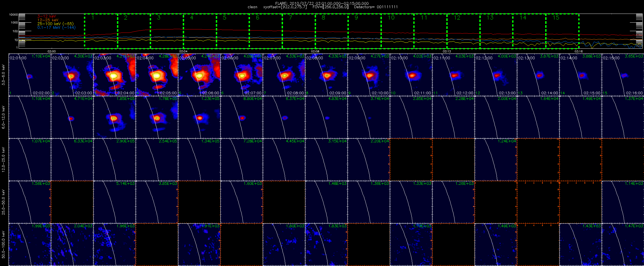Click the '50.0-100.0 keV' row label
Image resolution: width=644 pixels, height=266 pixels.
[3, 244]
